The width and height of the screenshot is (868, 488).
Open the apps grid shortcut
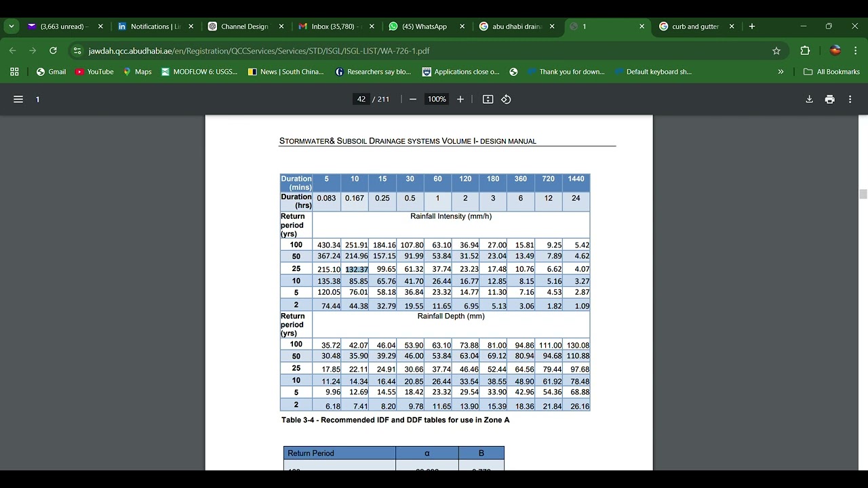(14, 72)
